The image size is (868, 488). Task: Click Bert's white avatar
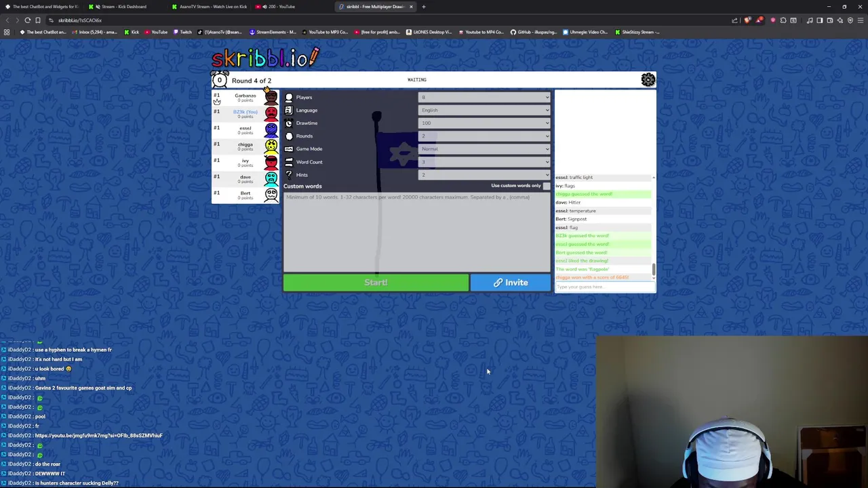271,194
